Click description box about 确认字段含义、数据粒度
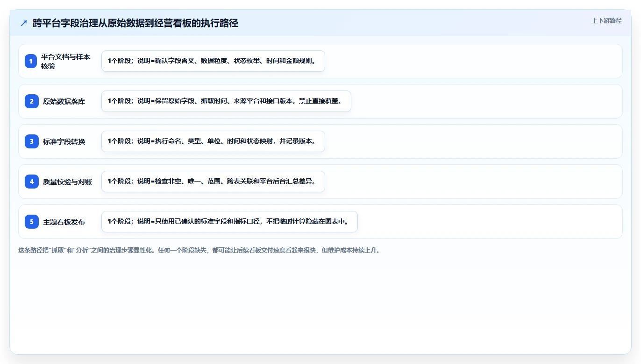641x364 pixels. [x=213, y=61]
